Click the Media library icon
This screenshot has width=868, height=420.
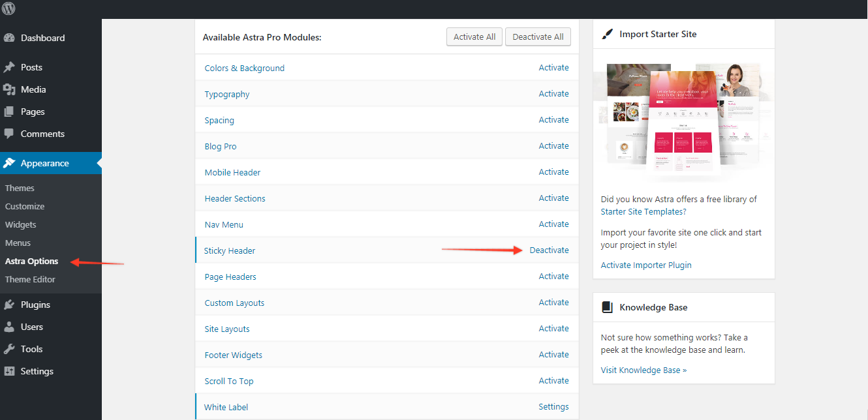(x=9, y=89)
